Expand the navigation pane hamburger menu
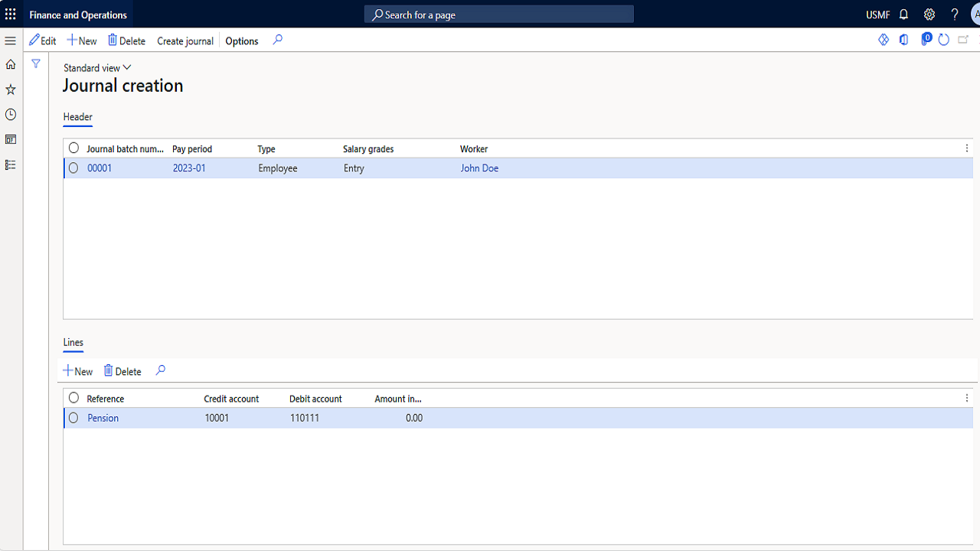 [x=11, y=41]
